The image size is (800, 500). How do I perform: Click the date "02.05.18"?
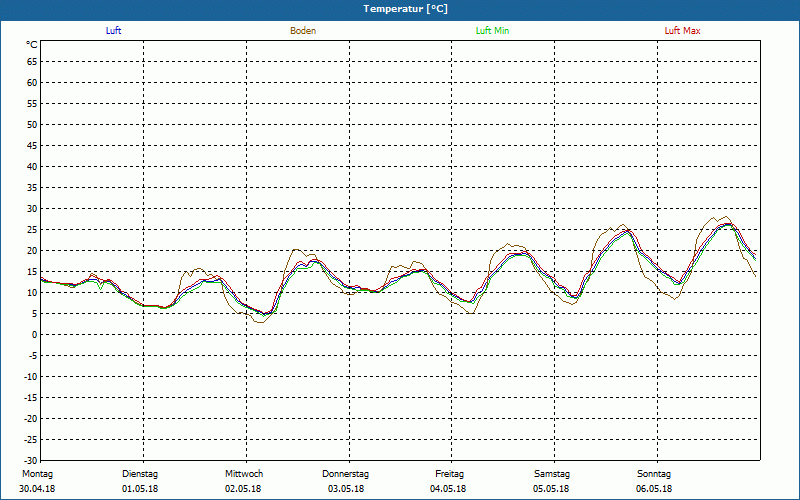[x=243, y=489]
